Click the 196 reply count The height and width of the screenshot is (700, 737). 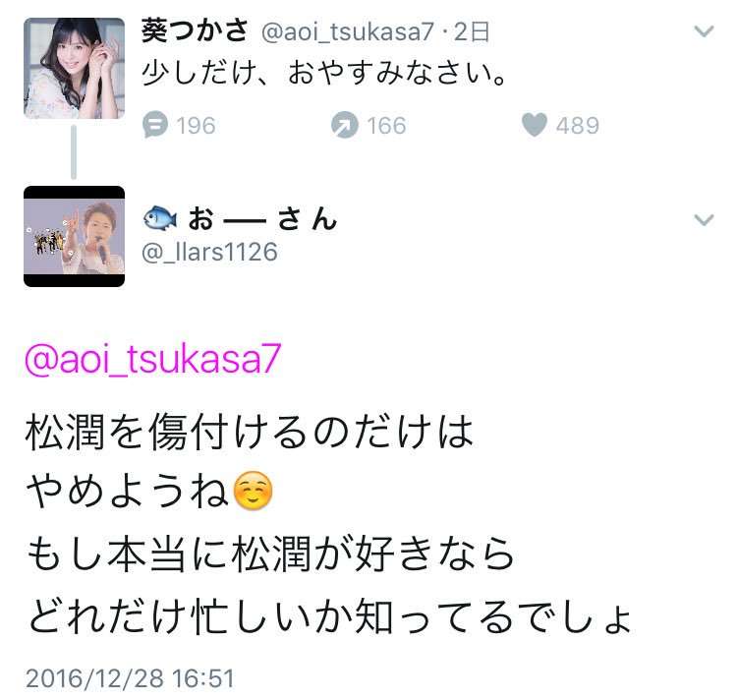[x=196, y=126]
